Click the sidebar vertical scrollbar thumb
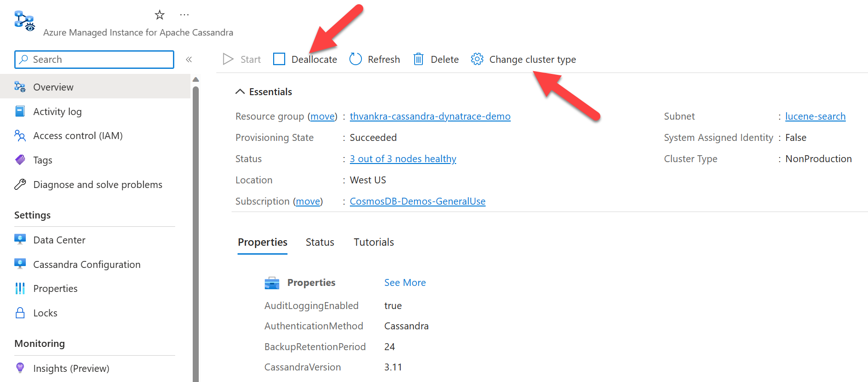868x382 pixels. (196, 234)
